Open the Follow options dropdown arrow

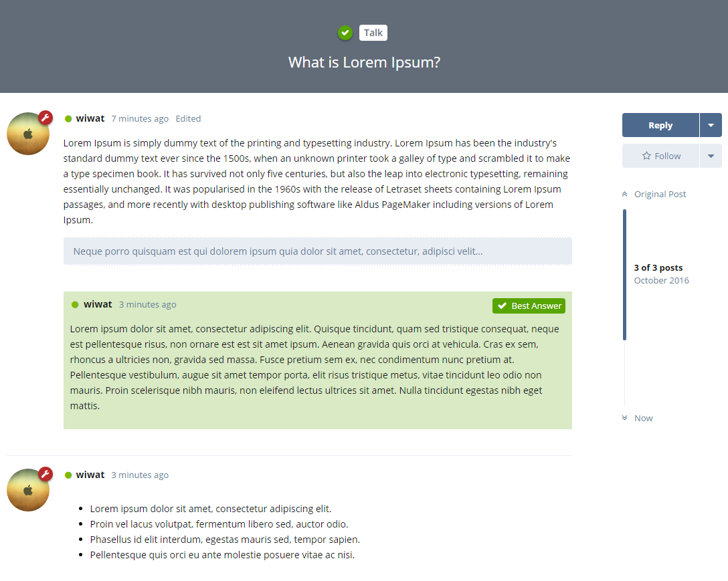point(711,156)
